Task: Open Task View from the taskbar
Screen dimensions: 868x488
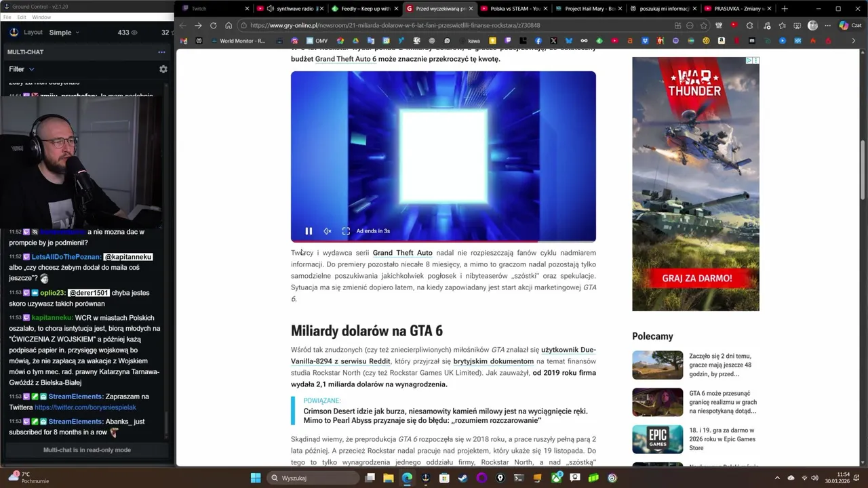Action: coord(370,478)
